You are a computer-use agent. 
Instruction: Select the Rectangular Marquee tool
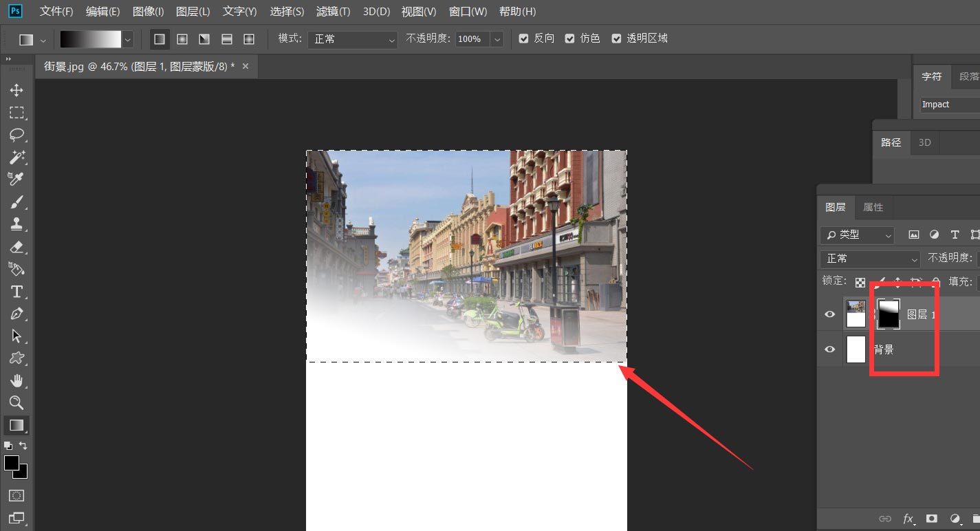click(x=17, y=112)
